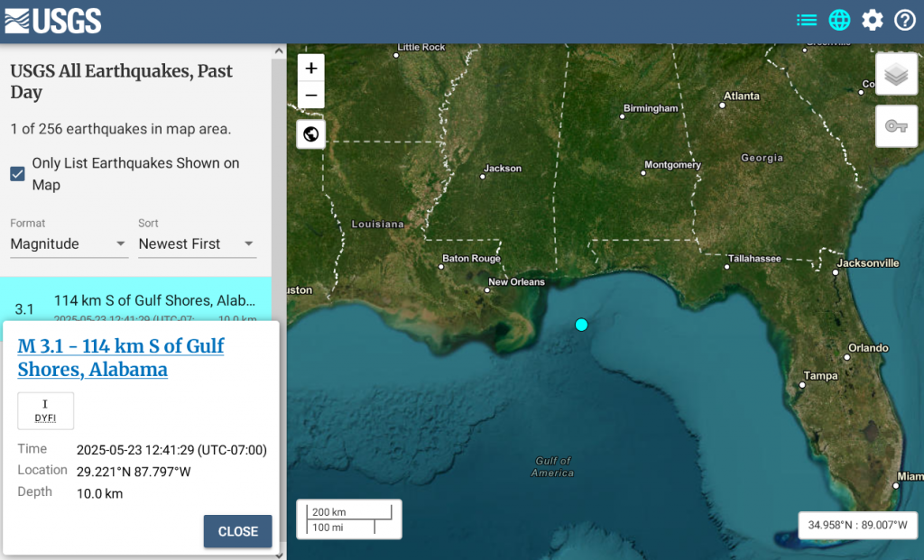
Task: Open the settings gear icon
Action: (x=873, y=21)
